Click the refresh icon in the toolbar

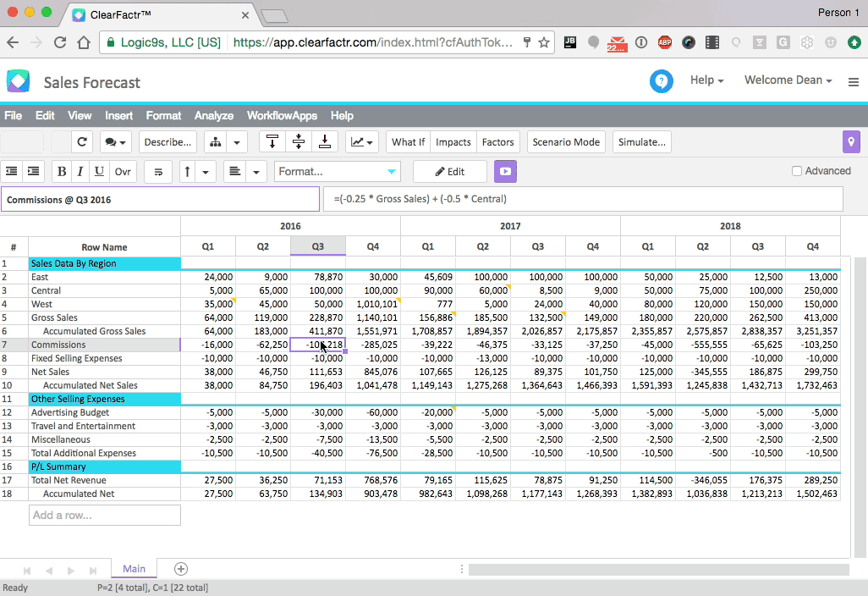[82, 142]
